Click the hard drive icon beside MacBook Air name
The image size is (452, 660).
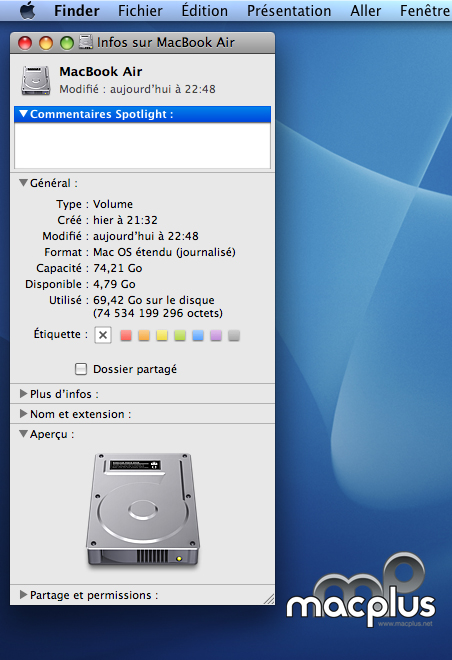pos(36,80)
